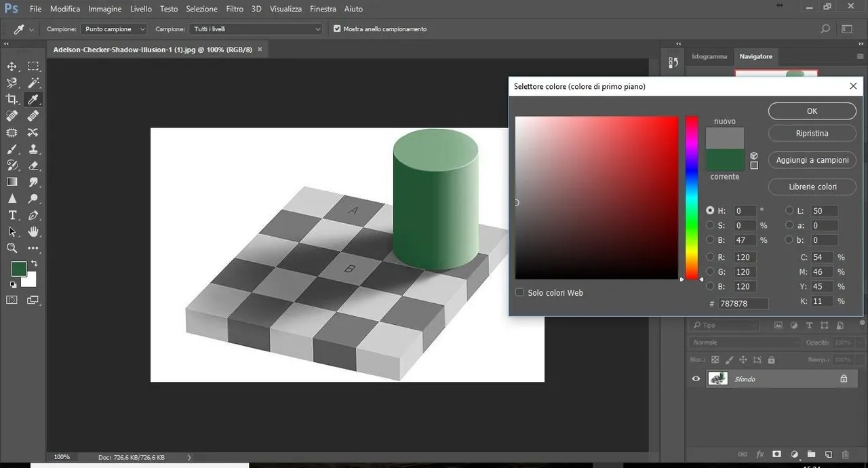
Task: Open the Navigatore panel menu icon
Action: pos(861,56)
